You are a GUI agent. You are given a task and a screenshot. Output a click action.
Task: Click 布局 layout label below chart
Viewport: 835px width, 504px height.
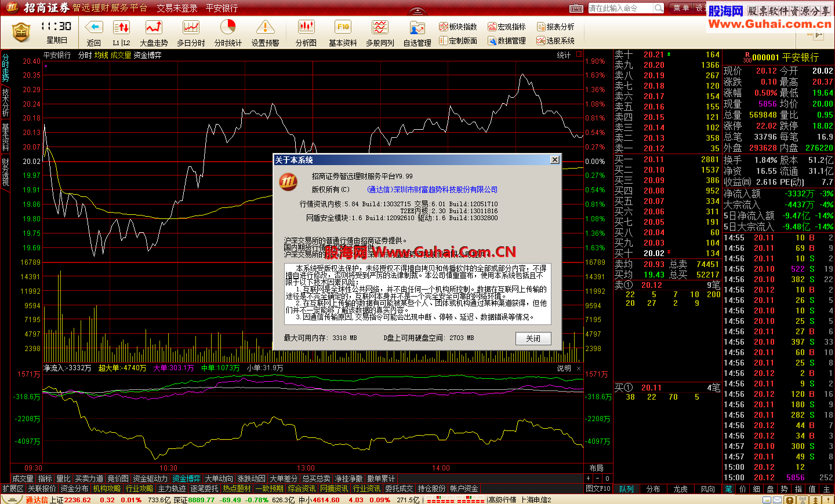click(x=596, y=468)
